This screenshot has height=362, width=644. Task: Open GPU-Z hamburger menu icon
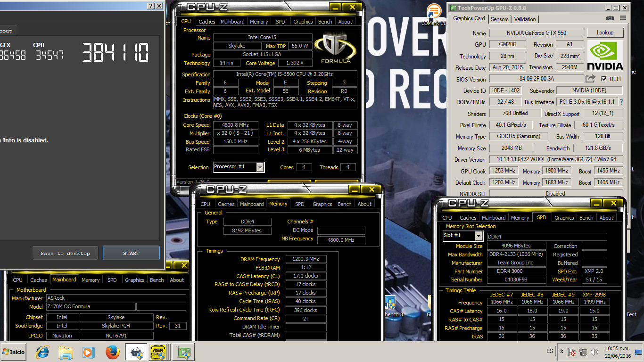click(623, 18)
